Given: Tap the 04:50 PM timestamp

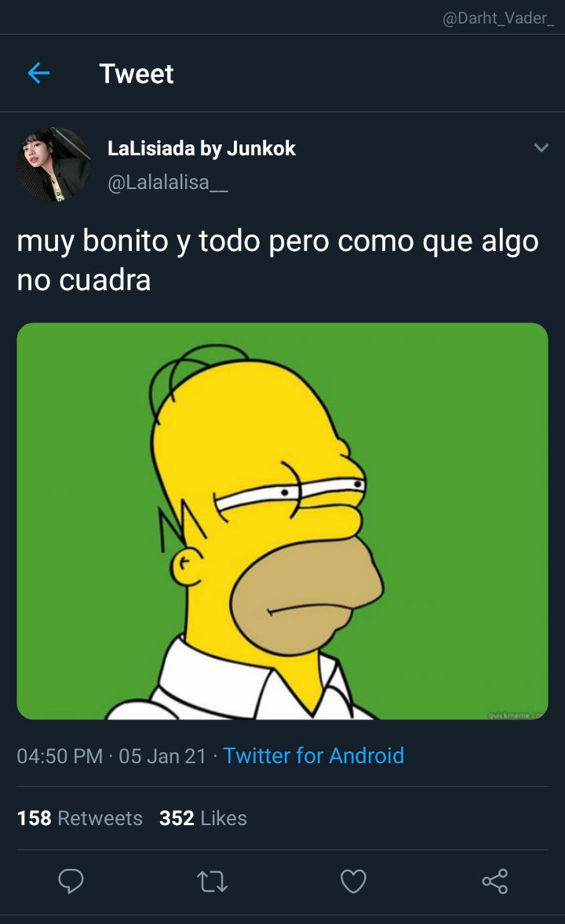Looking at the screenshot, I should tap(60, 756).
